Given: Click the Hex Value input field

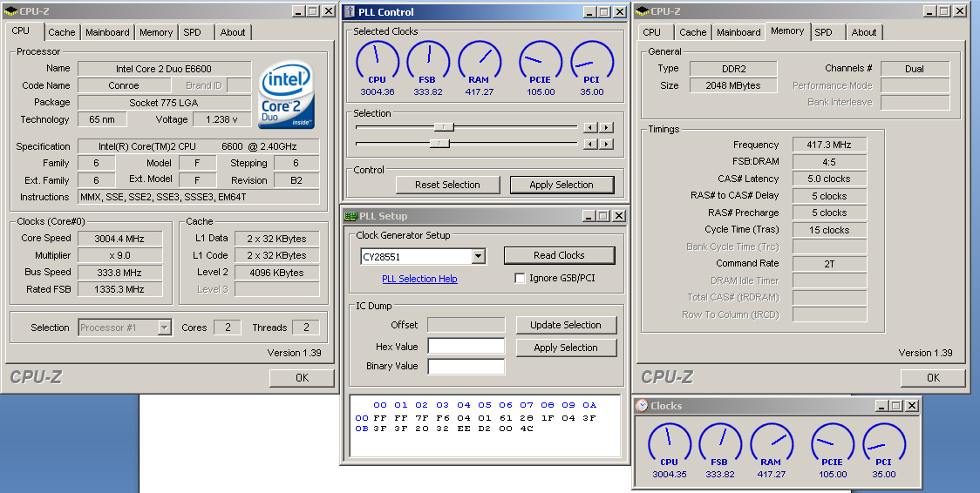Looking at the screenshot, I should tap(466, 347).
